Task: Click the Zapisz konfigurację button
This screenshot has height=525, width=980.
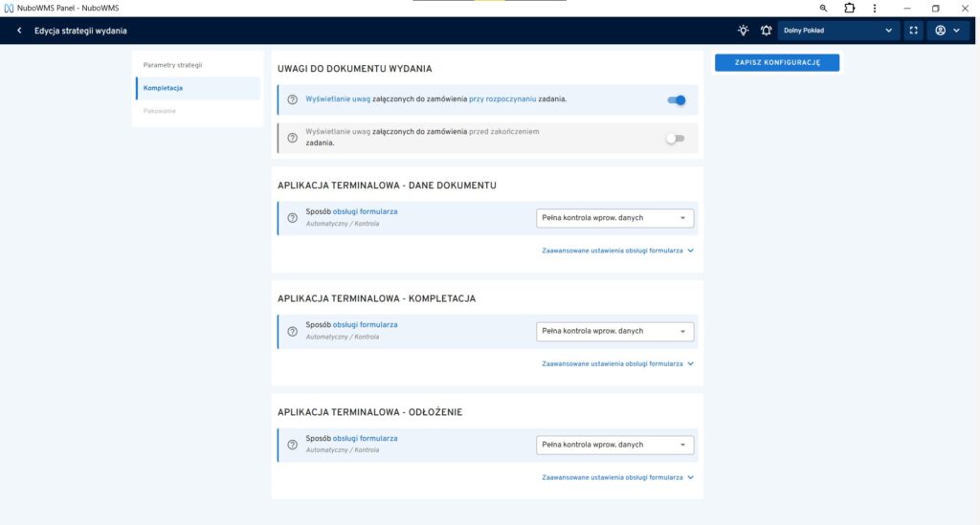Action: pos(777,62)
